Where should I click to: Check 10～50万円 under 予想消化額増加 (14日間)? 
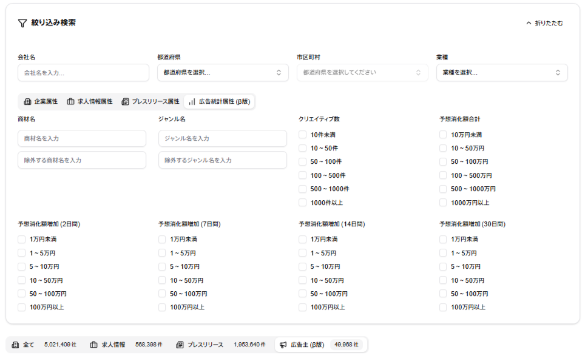click(303, 280)
